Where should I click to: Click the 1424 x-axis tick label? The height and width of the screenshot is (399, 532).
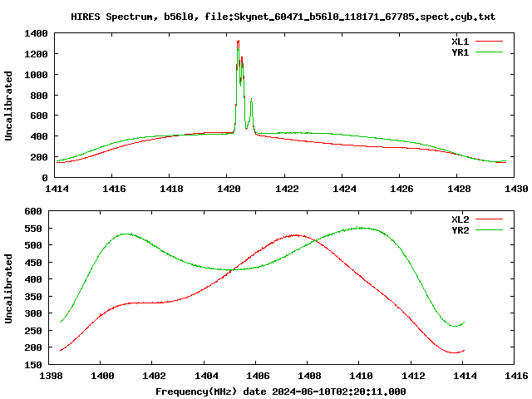pyautogui.click(x=344, y=189)
